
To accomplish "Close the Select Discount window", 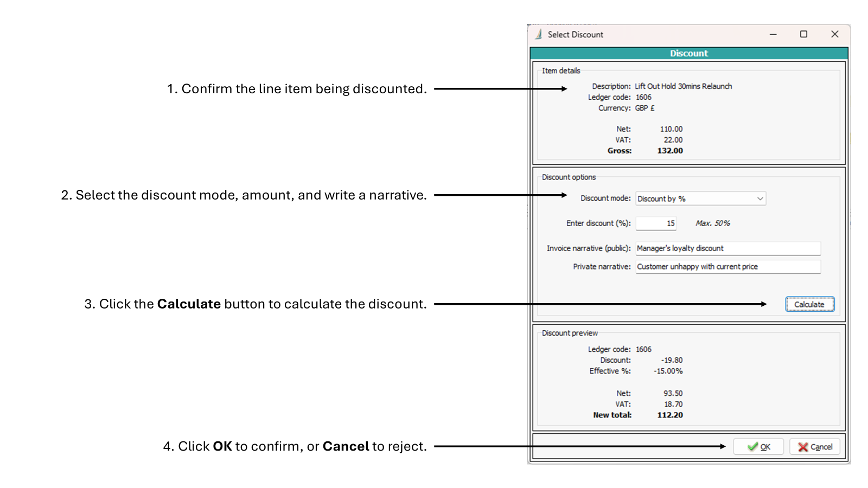I will tap(834, 34).
